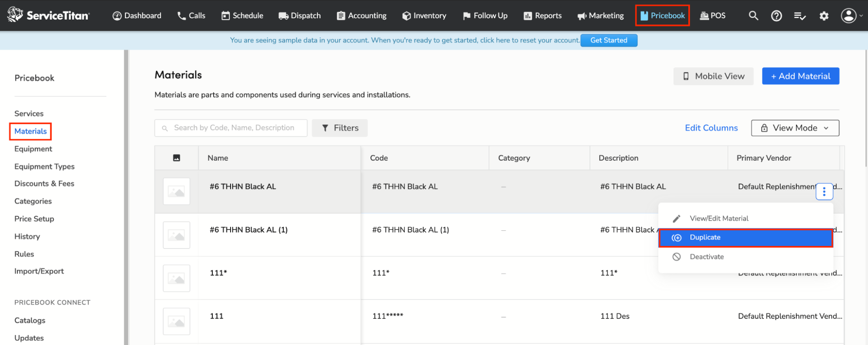Click thumbnail of 111* material
The width and height of the screenshot is (868, 345).
click(176, 278)
